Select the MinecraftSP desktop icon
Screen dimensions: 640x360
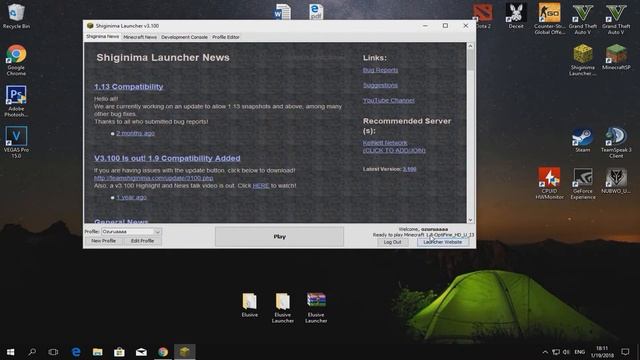(616, 57)
